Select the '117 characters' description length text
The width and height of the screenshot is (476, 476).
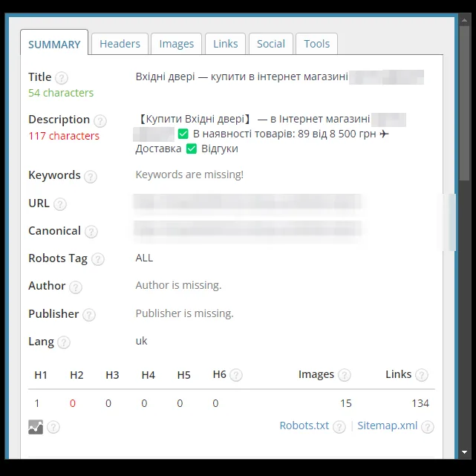(x=64, y=136)
